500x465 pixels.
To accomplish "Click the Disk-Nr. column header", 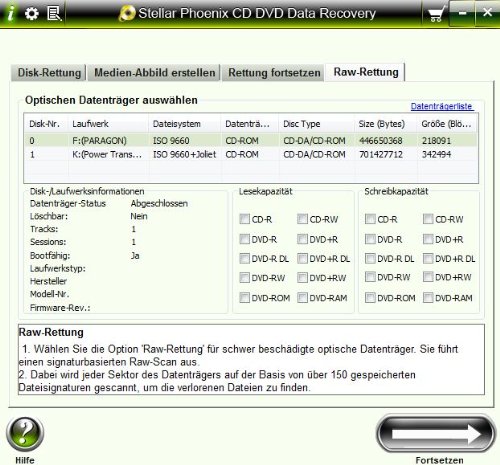I will coord(46,124).
